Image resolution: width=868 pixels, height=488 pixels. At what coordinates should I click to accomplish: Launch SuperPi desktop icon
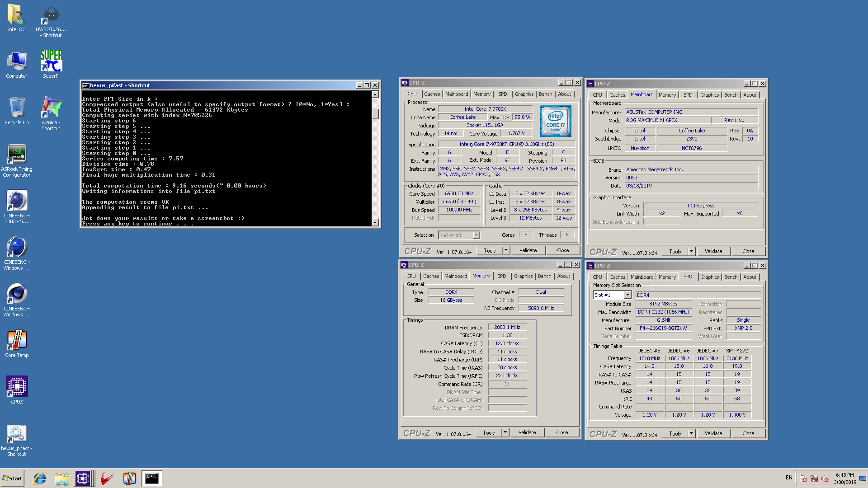(x=51, y=65)
